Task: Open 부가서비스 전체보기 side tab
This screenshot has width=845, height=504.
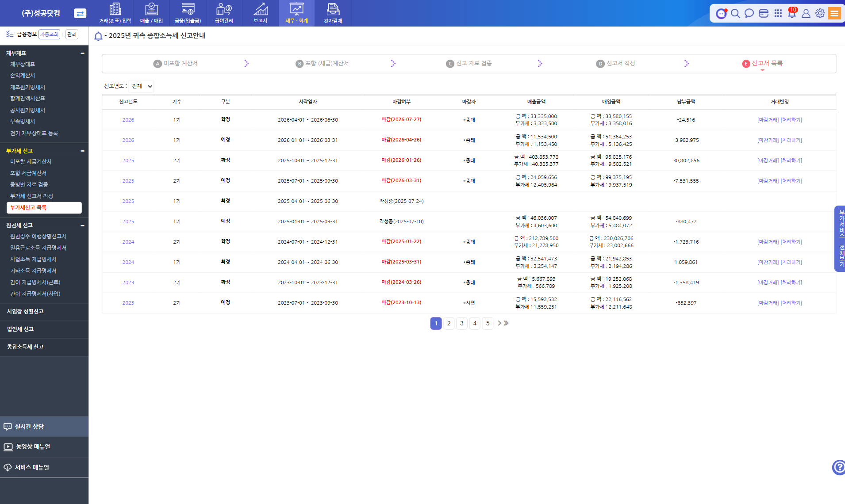Action: 840,239
